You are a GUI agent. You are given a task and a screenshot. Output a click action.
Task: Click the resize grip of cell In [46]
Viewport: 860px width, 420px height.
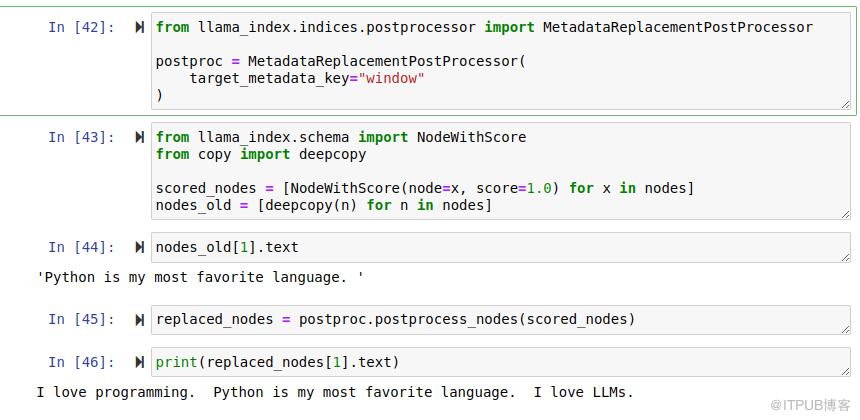pyautogui.click(x=845, y=371)
